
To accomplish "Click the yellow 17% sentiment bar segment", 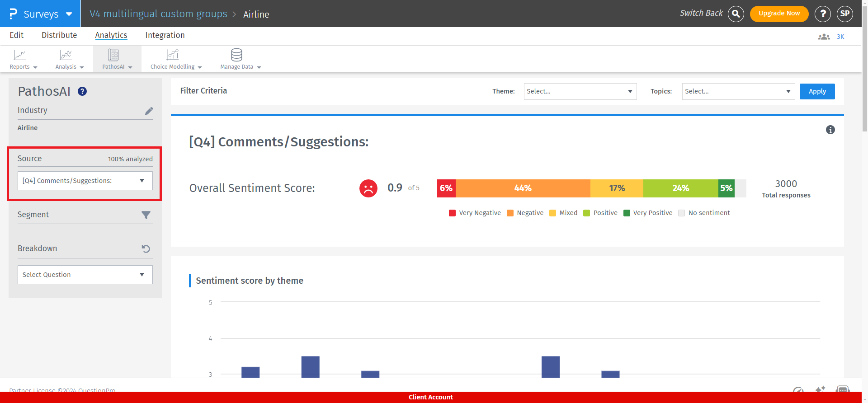I will [617, 188].
